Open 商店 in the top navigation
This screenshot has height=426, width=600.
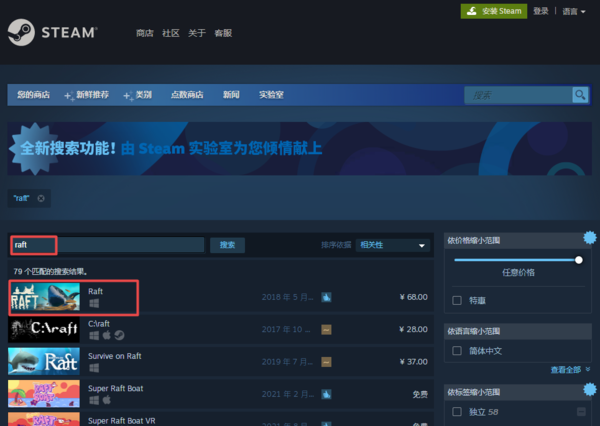pyautogui.click(x=145, y=33)
